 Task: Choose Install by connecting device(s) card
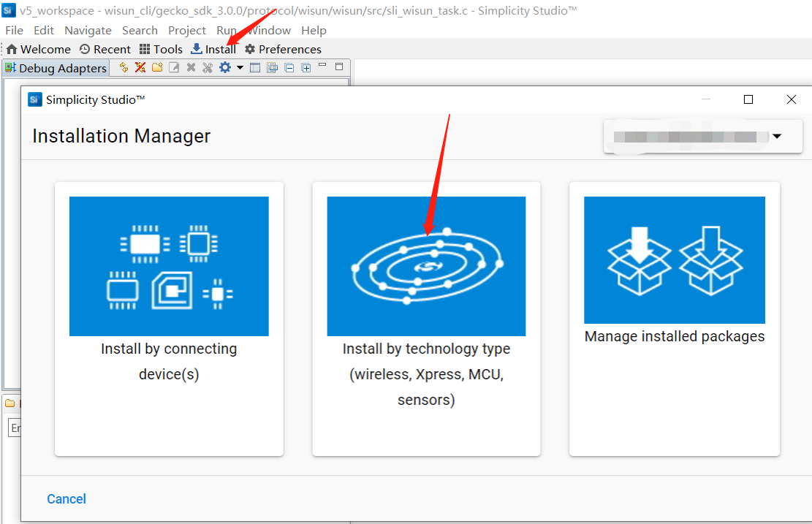169,319
